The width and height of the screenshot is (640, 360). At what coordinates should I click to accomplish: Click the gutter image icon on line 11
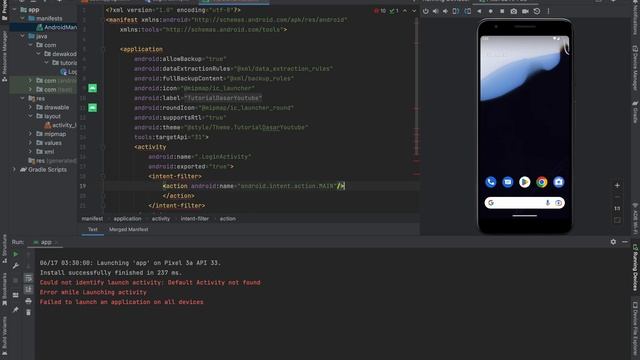93,108
